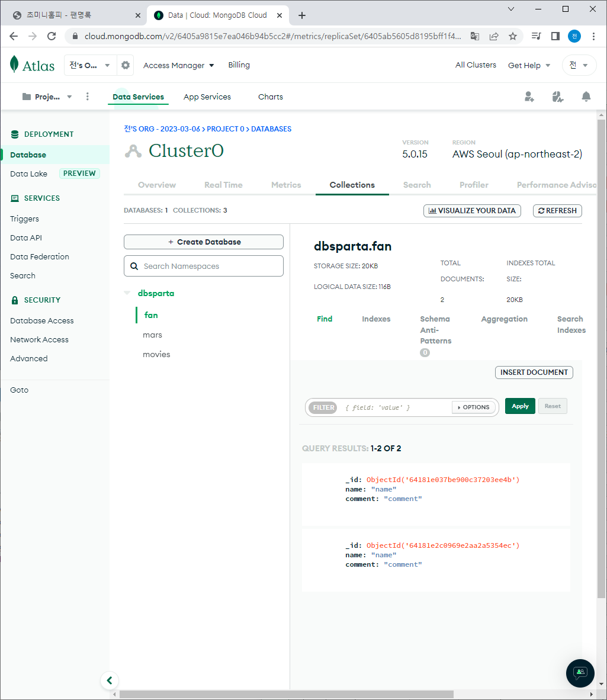Screen dimensions: 607x700
Task: Open organization selector dropdown
Action: click(x=90, y=65)
